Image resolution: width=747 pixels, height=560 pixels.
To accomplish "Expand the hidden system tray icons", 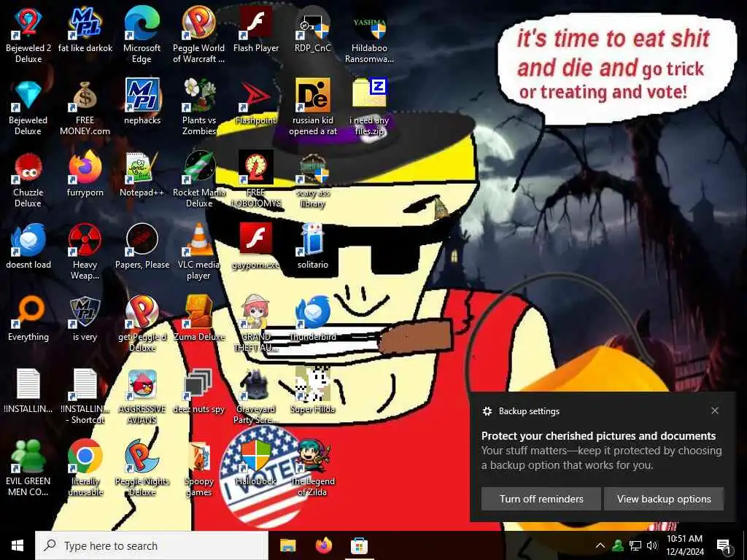I will (600, 545).
